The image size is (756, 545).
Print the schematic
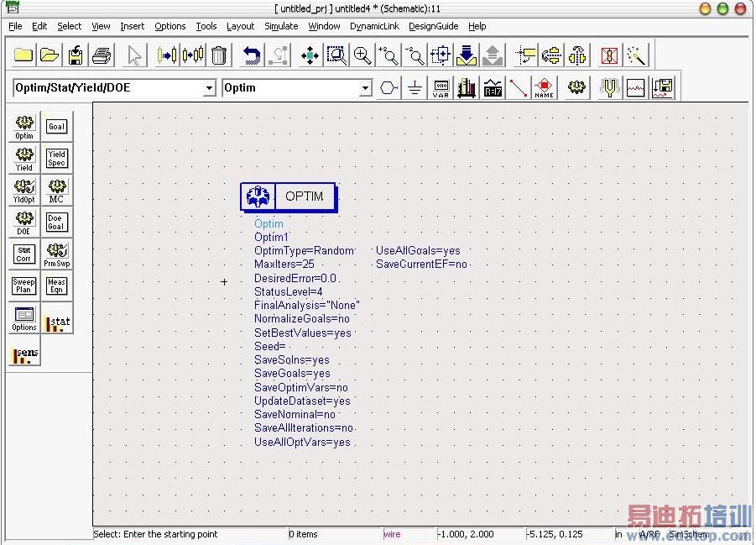tap(102, 55)
